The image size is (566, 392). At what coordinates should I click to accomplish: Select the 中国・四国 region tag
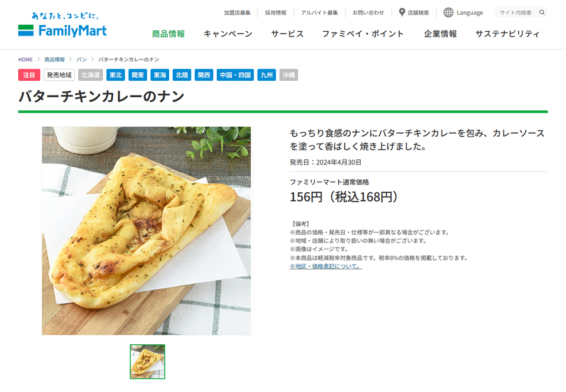pyautogui.click(x=235, y=75)
